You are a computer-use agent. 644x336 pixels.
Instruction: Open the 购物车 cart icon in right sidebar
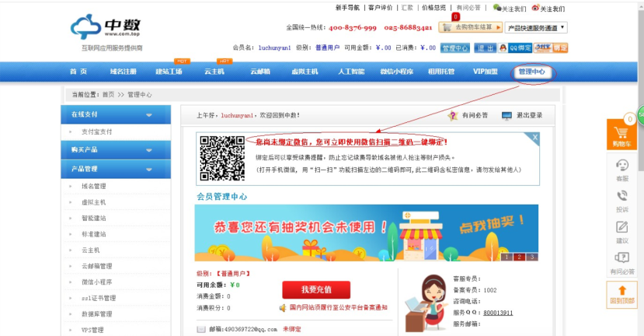coord(621,133)
